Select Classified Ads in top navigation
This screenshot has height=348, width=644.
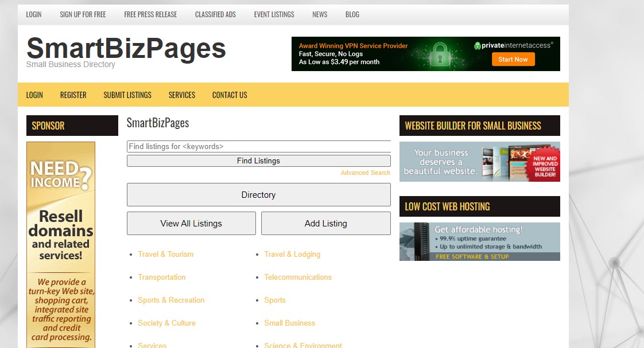point(215,14)
